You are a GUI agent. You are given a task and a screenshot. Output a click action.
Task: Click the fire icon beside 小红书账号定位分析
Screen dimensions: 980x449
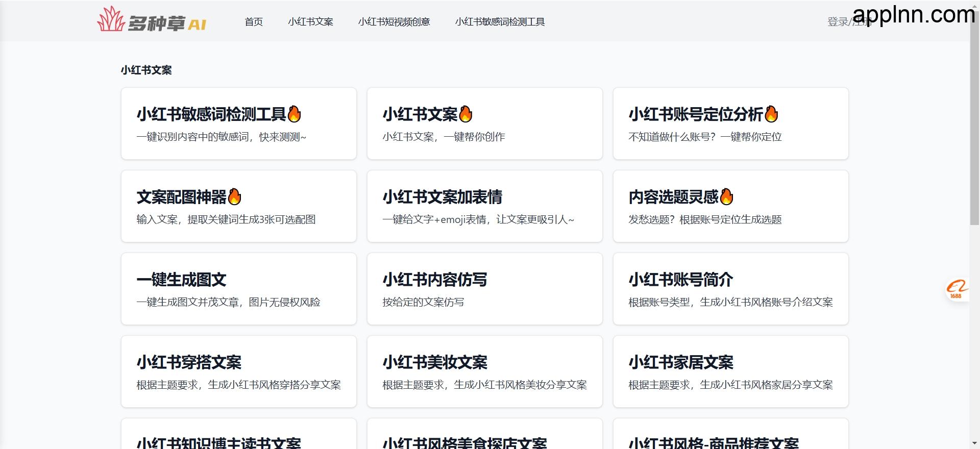coord(771,114)
